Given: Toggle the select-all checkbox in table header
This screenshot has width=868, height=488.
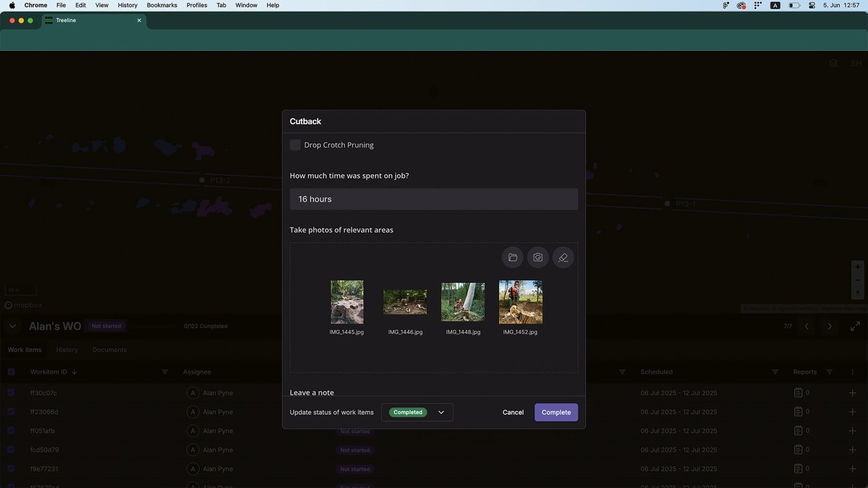Looking at the screenshot, I should click(11, 372).
